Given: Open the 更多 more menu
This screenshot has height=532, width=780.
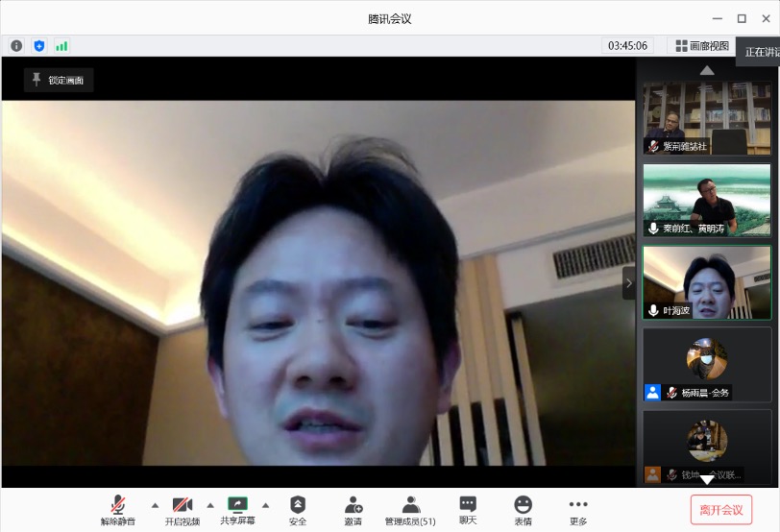Looking at the screenshot, I should pos(577,505).
